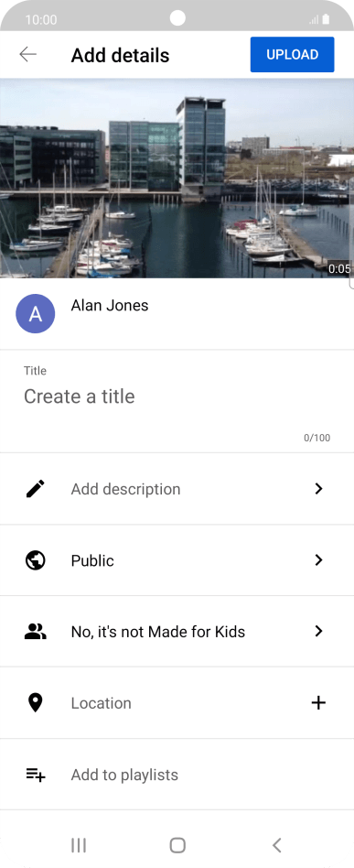Tap the globe visibility icon
Screen dimensions: 354x868
tap(36, 560)
